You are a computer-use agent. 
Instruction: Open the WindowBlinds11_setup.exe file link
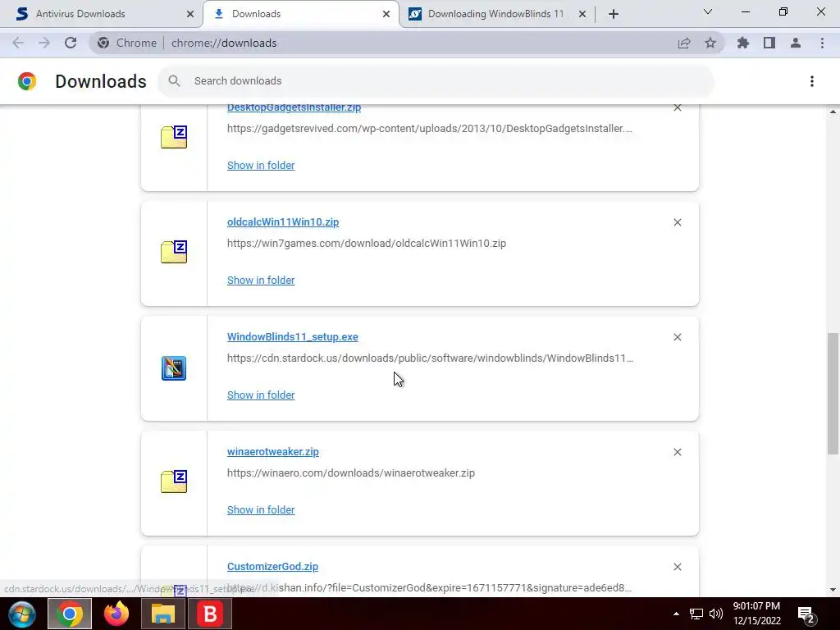click(x=293, y=337)
